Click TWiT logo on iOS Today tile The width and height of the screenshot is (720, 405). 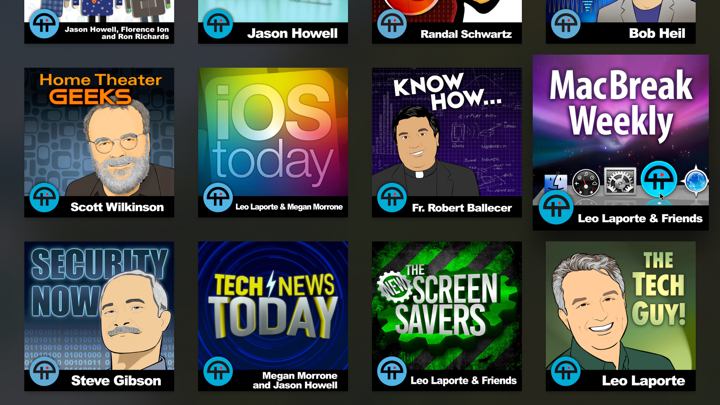[x=218, y=197]
